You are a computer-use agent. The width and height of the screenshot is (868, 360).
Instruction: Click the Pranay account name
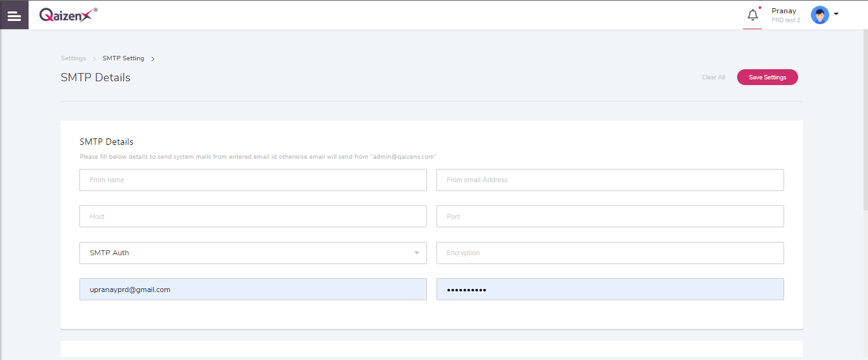(x=783, y=11)
